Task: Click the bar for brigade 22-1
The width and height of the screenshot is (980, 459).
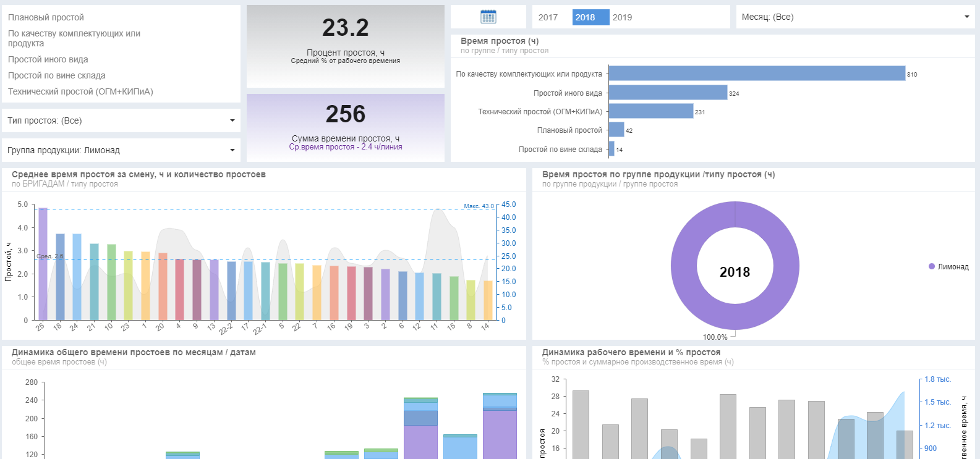Action: pos(265,291)
